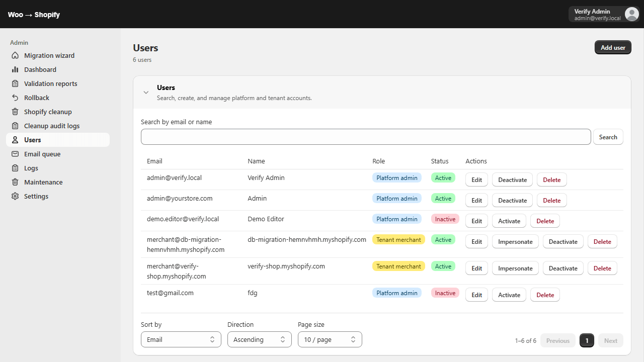This screenshot has width=644, height=362.
Task: Delete the test@gmail.com user
Action: coord(545,295)
